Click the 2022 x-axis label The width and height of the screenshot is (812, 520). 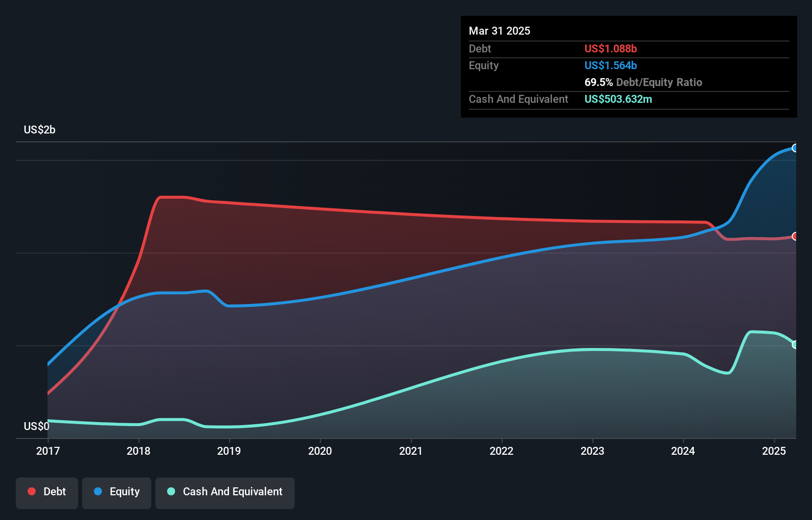[501, 451]
